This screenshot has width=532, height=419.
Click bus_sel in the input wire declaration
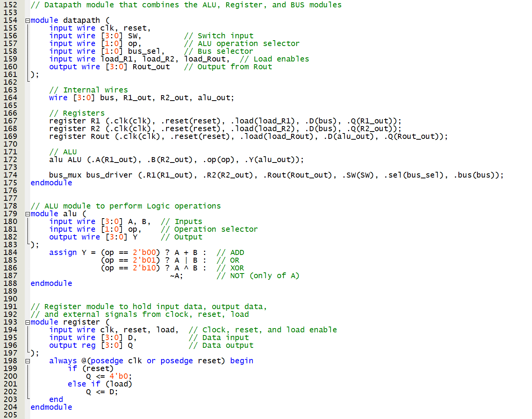pyautogui.click(x=144, y=51)
